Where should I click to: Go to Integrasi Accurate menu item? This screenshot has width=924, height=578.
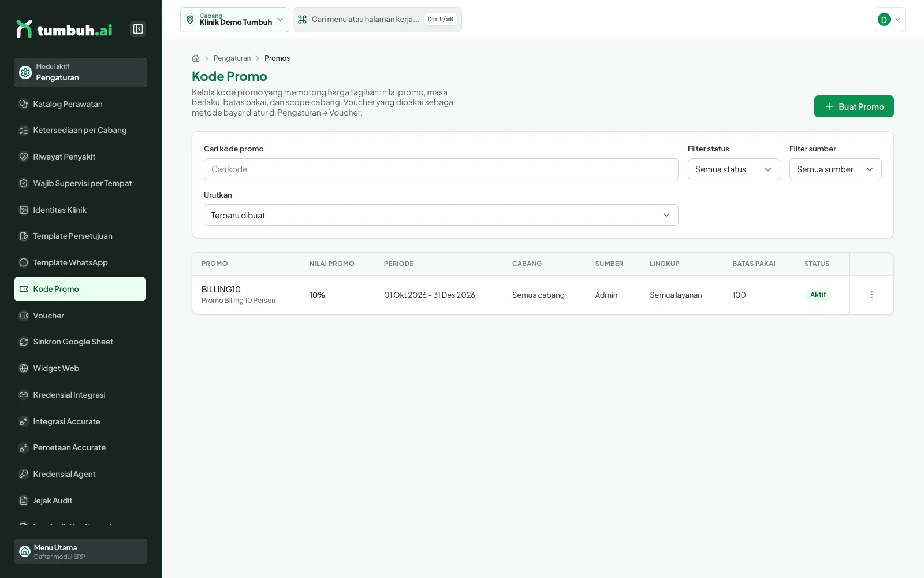coord(80,421)
